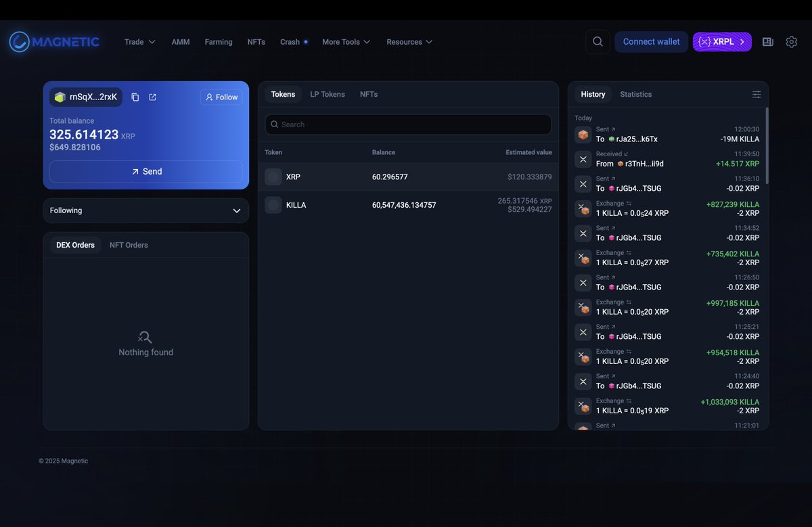Viewport: 812px width, 527px height.
Task: Click exchange icon for +1,033,093 KILLA
Action: tap(583, 406)
